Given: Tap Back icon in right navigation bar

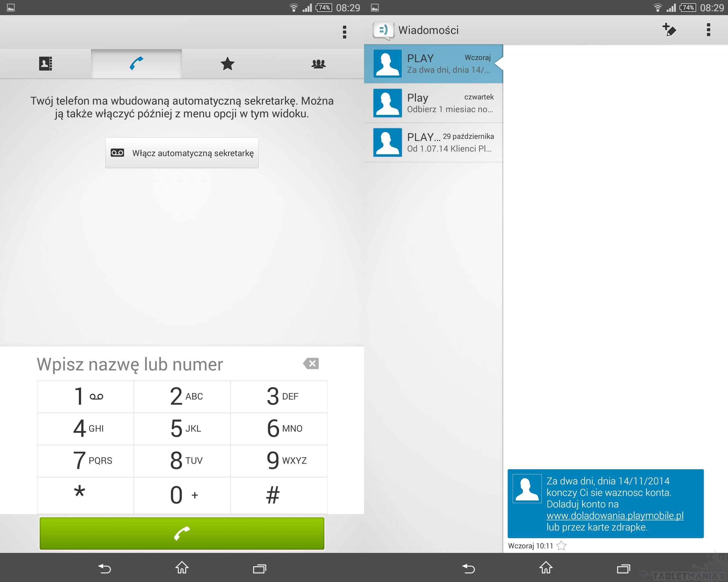Looking at the screenshot, I should pyautogui.click(x=468, y=568).
